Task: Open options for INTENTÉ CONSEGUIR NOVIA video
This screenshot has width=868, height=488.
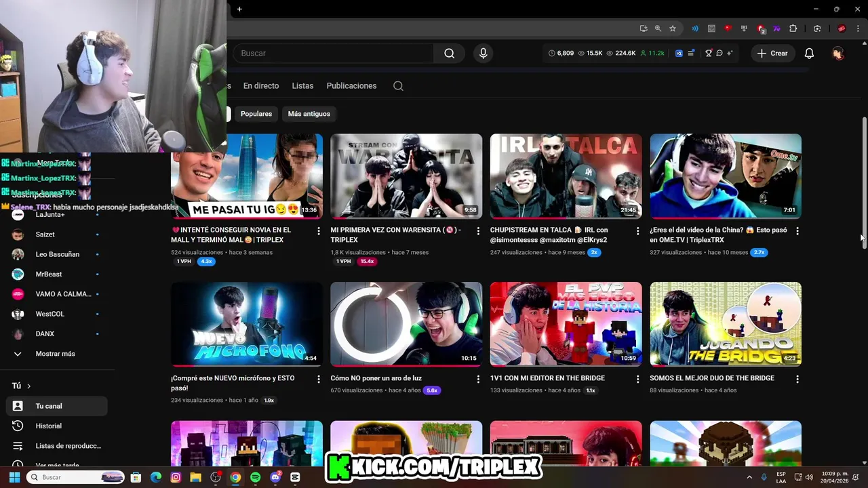Action: point(318,231)
